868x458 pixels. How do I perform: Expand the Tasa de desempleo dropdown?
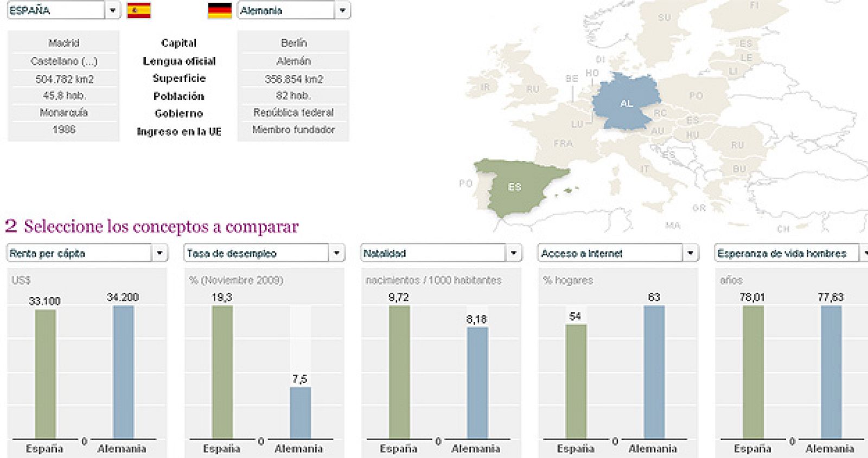pos(336,253)
